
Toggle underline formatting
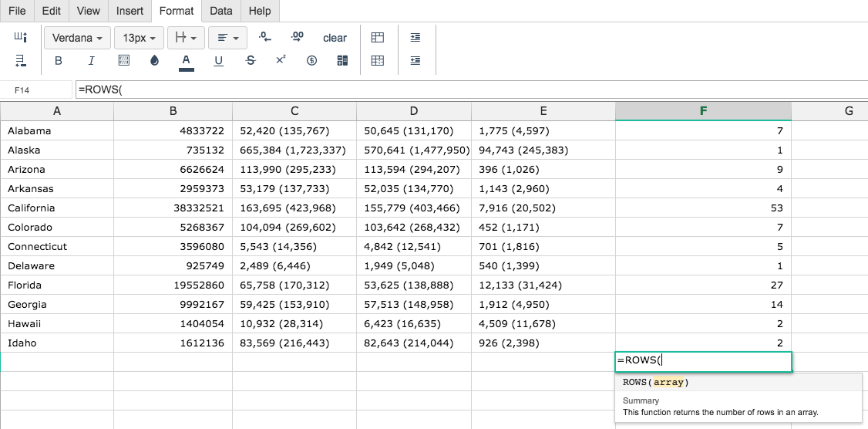[219, 61]
